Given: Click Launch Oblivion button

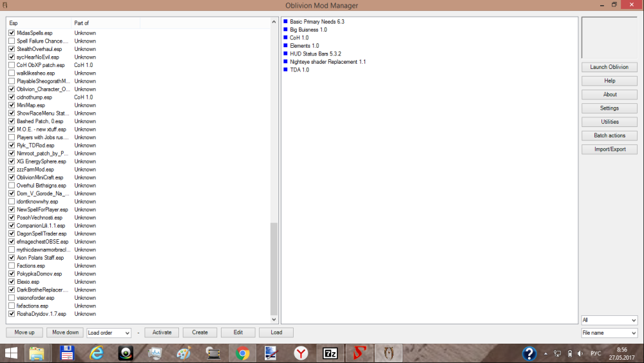Looking at the screenshot, I should coord(609,67).
